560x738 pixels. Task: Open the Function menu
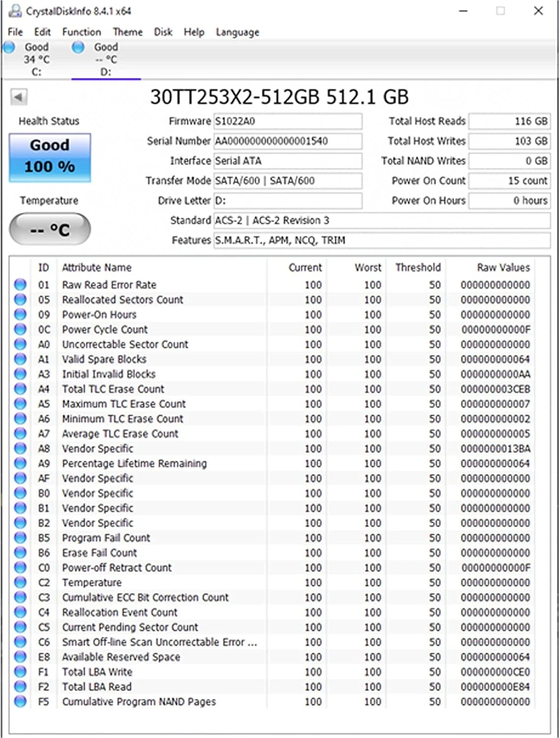tap(81, 32)
